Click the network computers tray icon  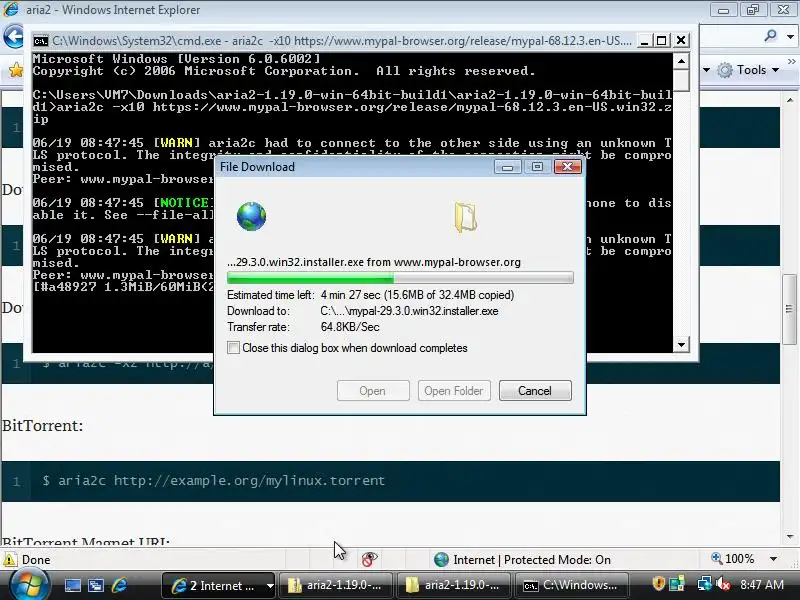point(677,584)
